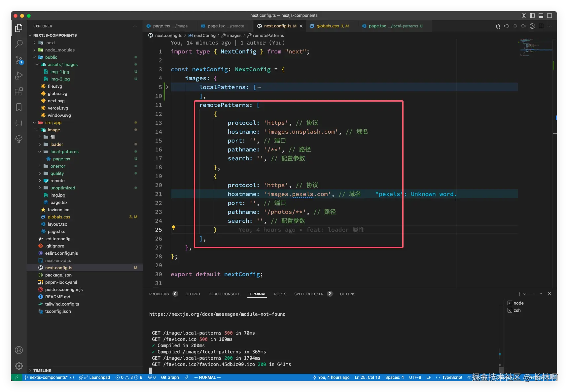This screenshot has width=568, height=392.
Task: Open the PROBLEMS panel tab
Action: coord(159,294)
